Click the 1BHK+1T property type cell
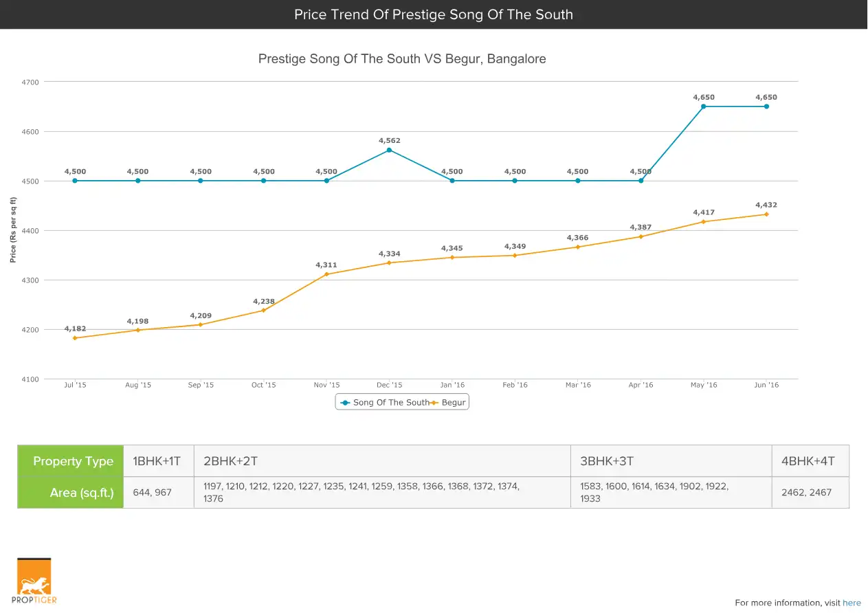868x613 pixels. pyautogui.click(x=158, y=461)
